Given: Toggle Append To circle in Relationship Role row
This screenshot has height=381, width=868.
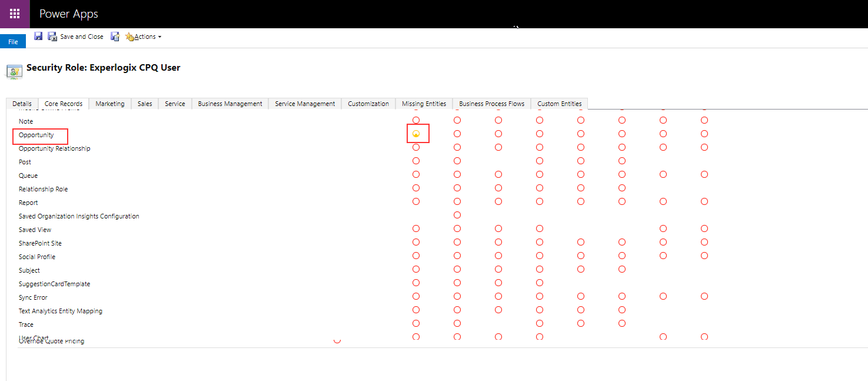Looking at the screenshot, I should 622,188.
